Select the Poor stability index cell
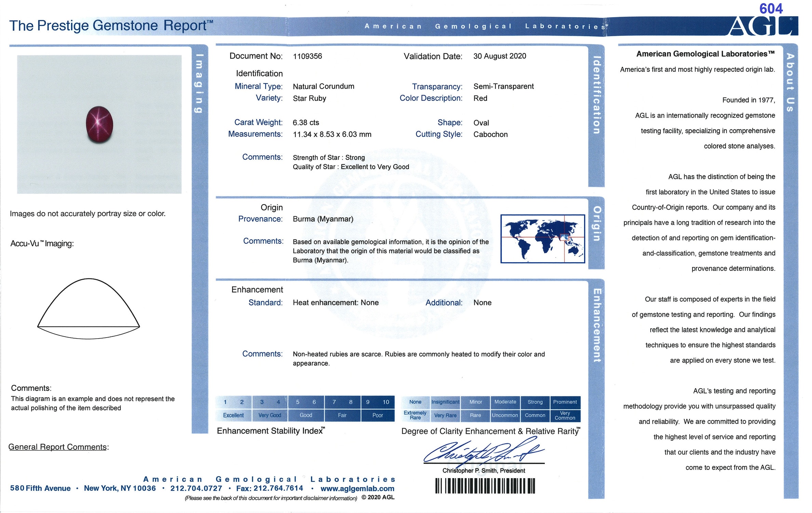The width and height of the screenshot is (812, 513). [377, 415]
